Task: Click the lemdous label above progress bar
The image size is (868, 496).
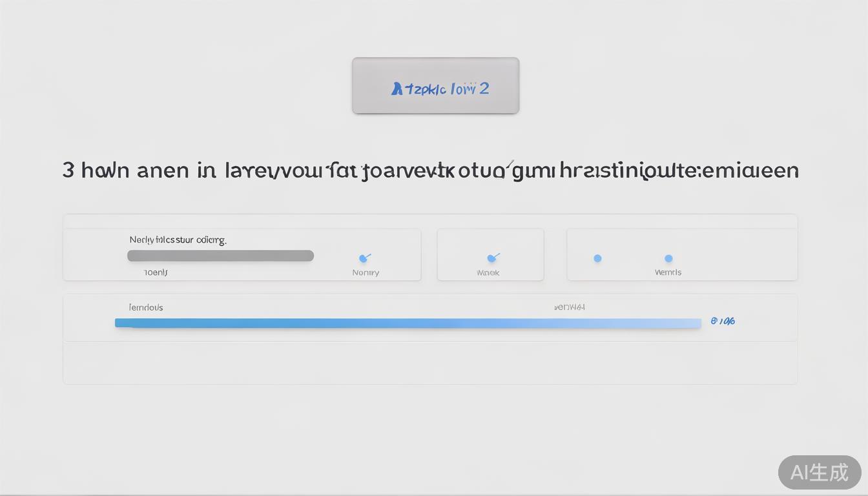Action: (146, 307)
